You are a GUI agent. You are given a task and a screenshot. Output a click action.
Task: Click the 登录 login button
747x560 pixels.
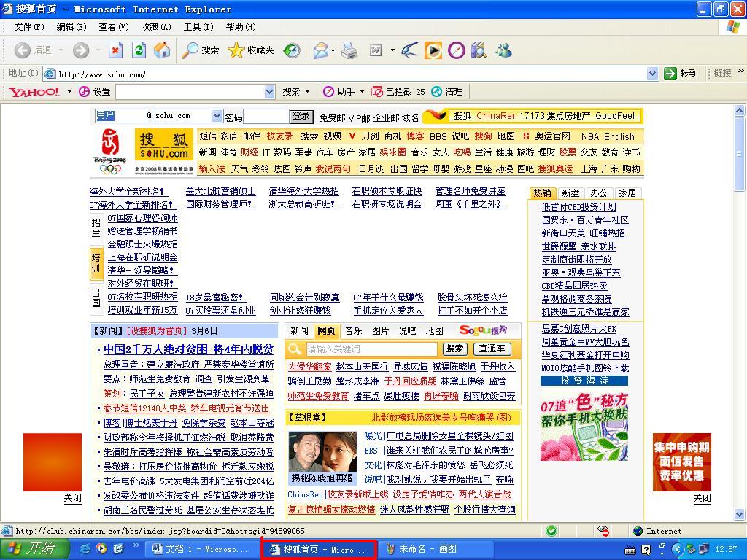(x=301, y=116)
